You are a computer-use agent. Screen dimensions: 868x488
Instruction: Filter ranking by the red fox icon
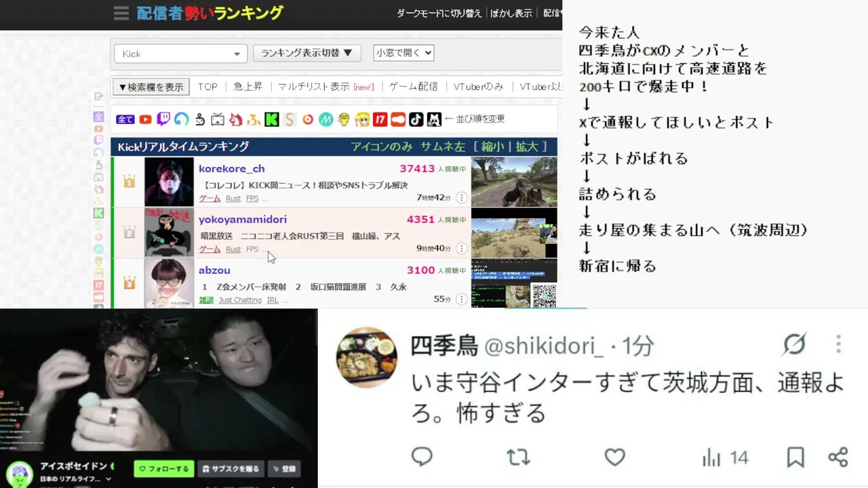(235, 120)
